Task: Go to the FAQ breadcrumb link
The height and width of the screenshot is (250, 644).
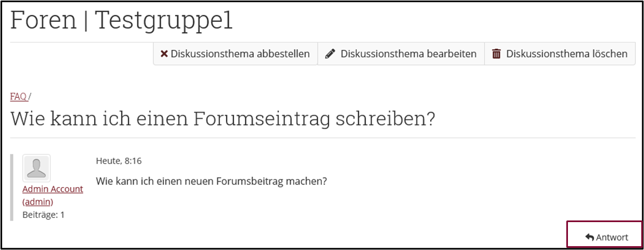Action: 18,96
